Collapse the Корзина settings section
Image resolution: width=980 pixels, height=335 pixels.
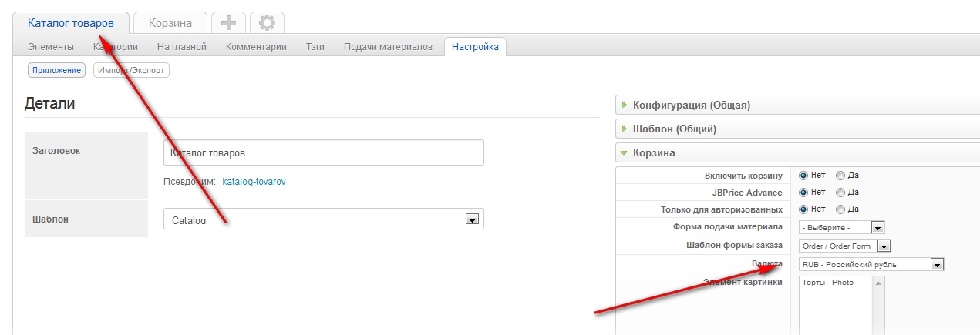pos(654,153)
